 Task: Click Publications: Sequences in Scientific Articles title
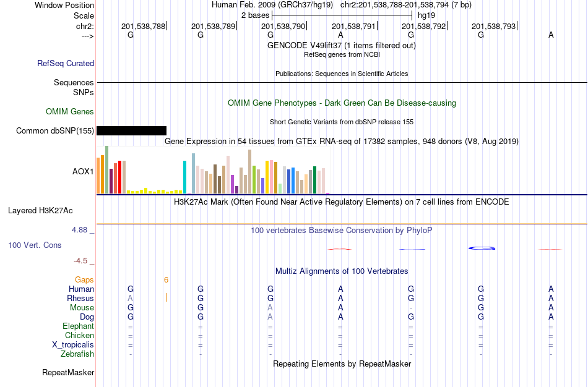(342, 74)
